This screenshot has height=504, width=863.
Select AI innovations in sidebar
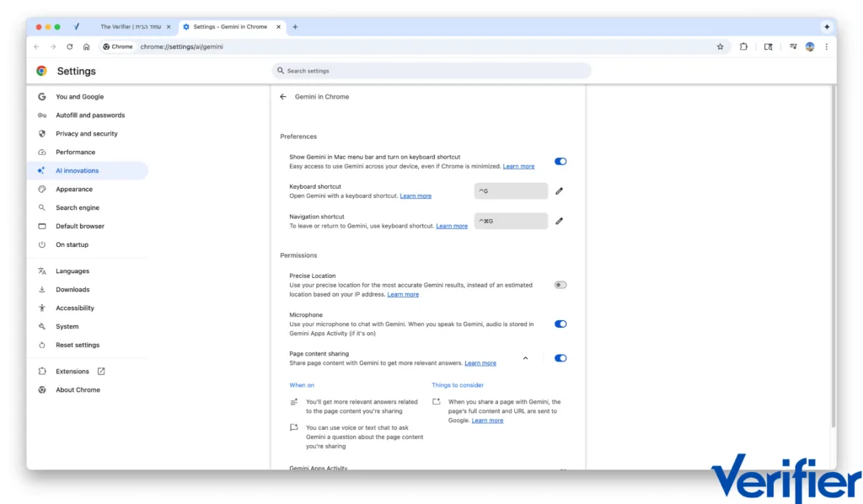88,170
